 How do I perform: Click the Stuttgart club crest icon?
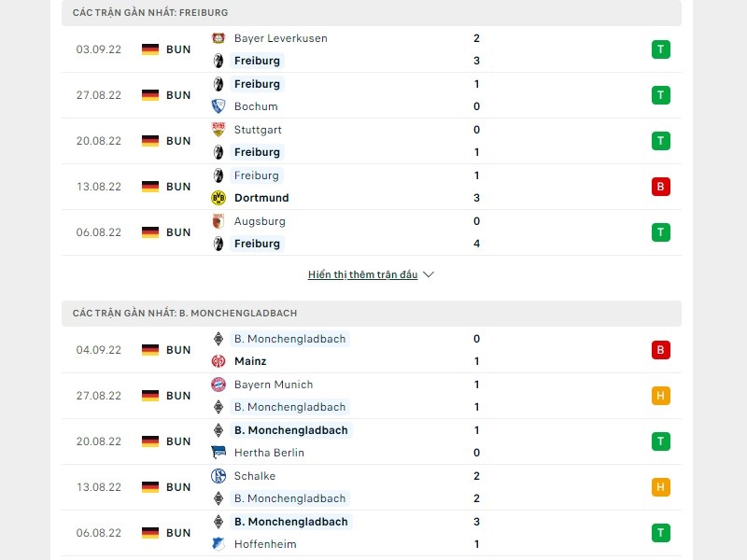pos(219,130)
